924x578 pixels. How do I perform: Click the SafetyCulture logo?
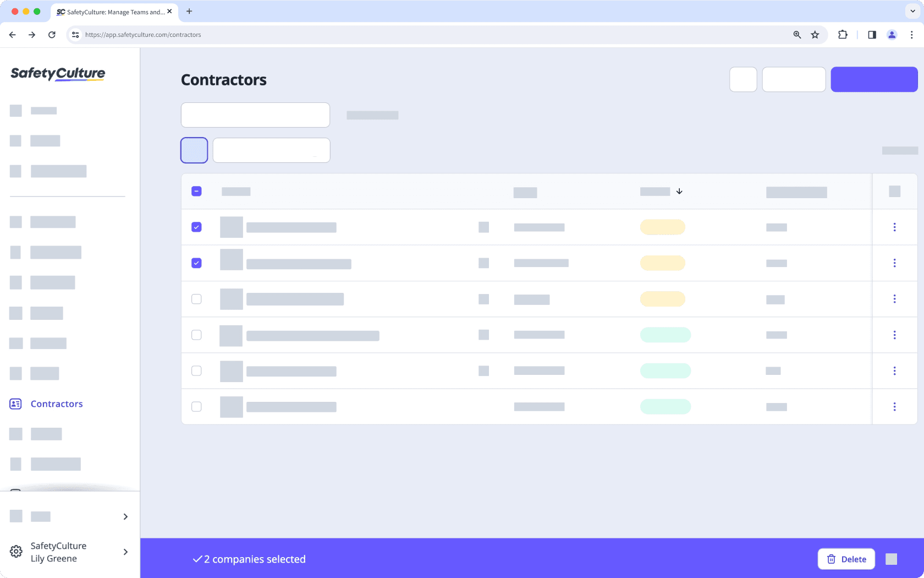pos(58,74)
